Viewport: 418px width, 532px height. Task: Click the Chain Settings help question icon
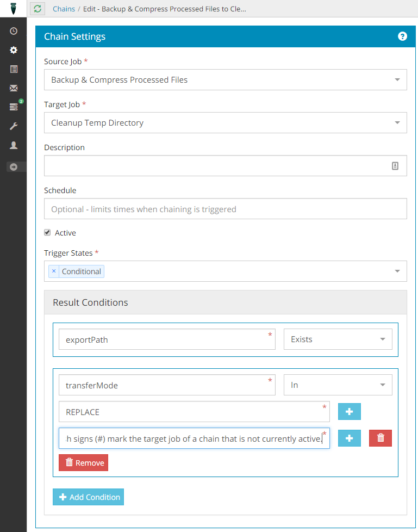point(402,36)
